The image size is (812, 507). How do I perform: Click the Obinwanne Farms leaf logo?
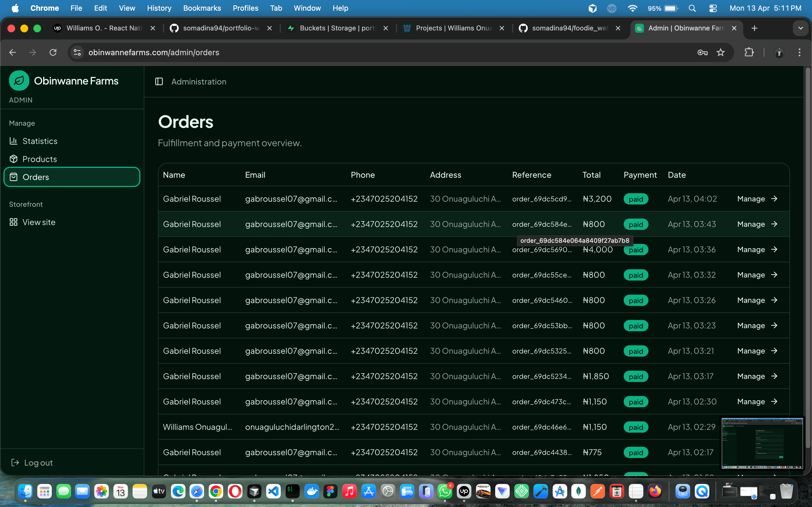[19, 81]
